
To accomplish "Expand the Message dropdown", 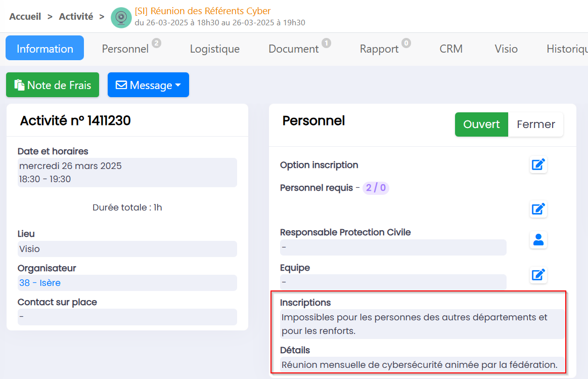I will pos(148,85).
